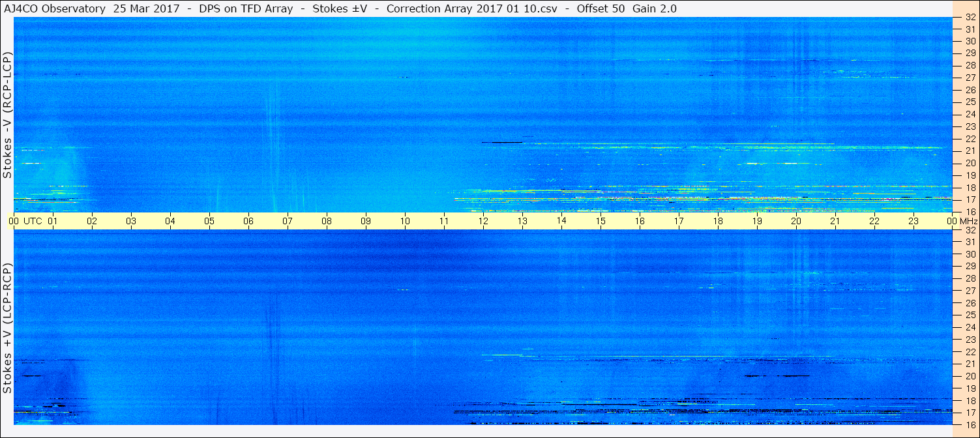The width and height of the screenshot is (980, 438).
Task: Choose the 16 hour marker on the time axis
Action: pyautogui.click(x=640, y=221)
